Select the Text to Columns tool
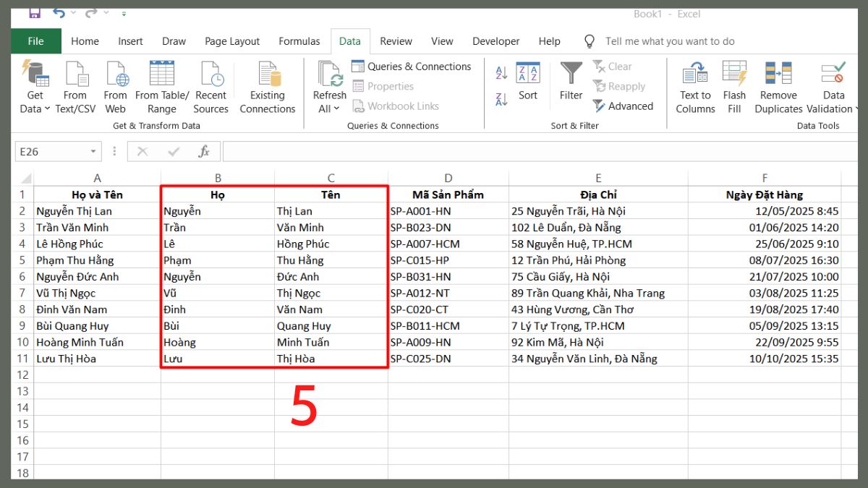Image resolution: width=868 pixels, height=488 pixels. pyautogui.click(x=694, y=87)
